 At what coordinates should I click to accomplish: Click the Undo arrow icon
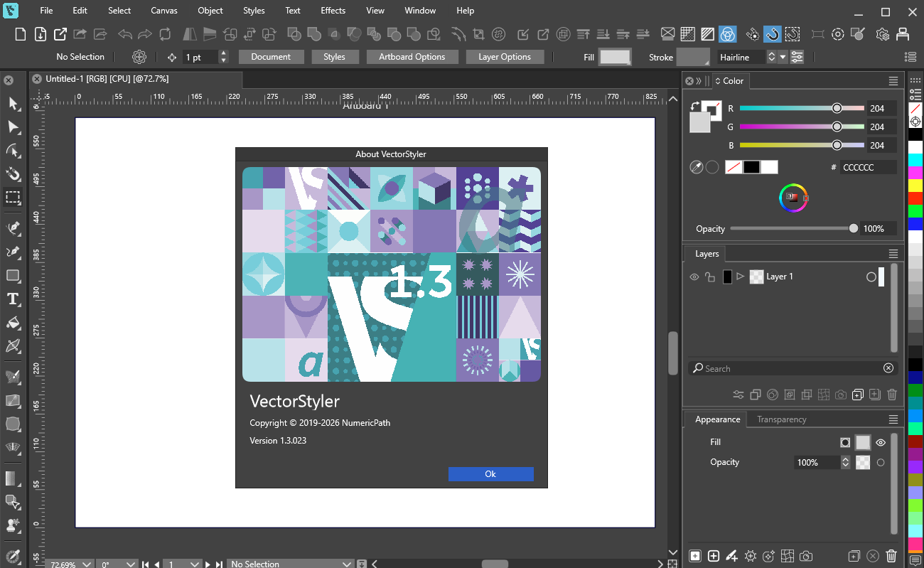[125, 33]
